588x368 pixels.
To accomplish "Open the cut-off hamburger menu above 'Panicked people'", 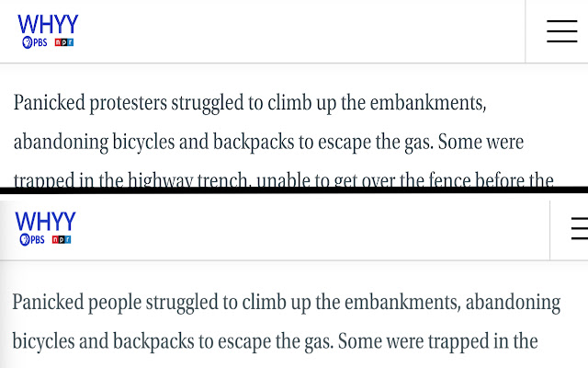I will point(580,228).
